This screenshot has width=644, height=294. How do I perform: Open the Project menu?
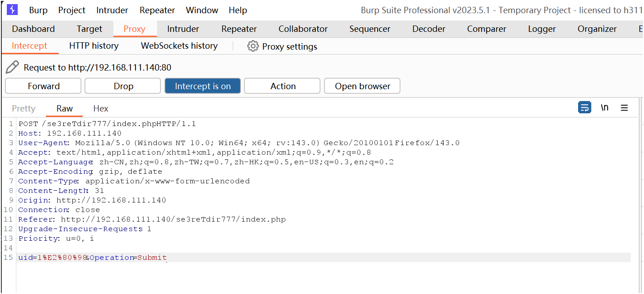click(x=72, y=10)
